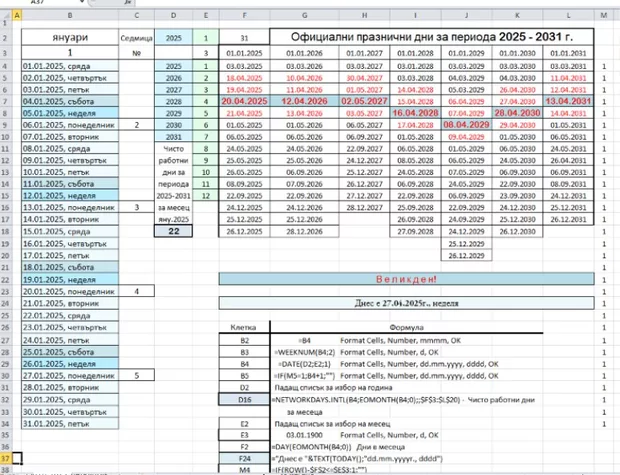Select the highlighted date 20.04.2025

(x=244, y=102)
